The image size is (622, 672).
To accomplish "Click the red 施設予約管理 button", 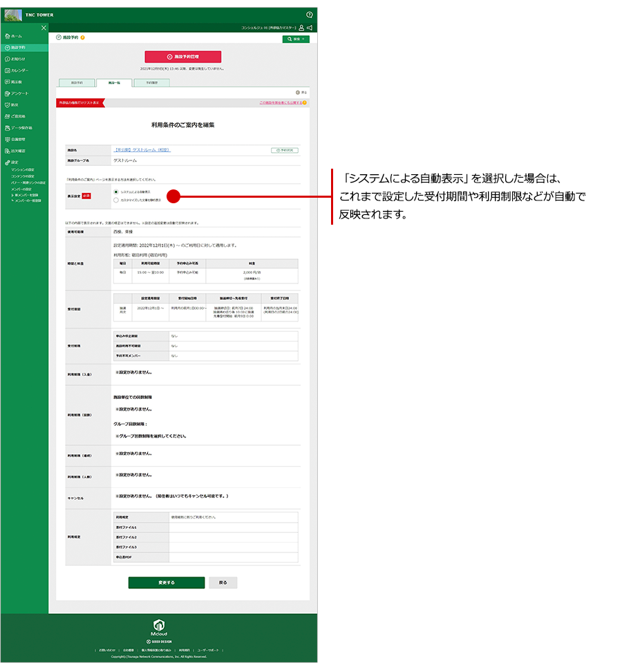I will [182, 57].
